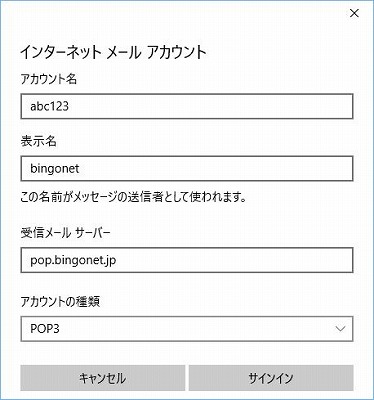374x400 pixels.
Task: Click the インターネット メール アカウント heading
Action: 113,52
